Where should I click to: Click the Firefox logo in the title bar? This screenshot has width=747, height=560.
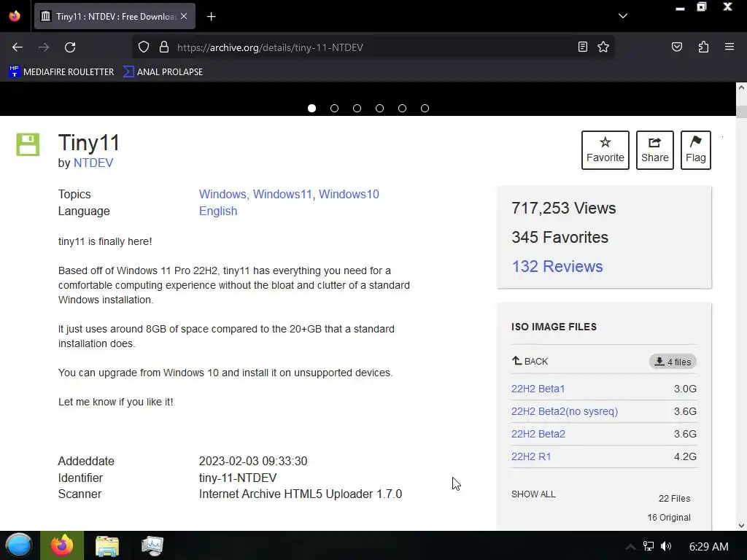click(x=15, y=16)
